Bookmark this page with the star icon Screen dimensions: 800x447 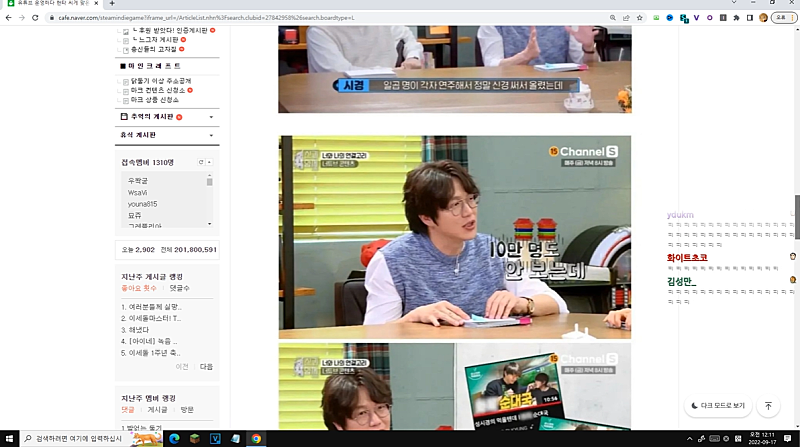pyautogui.click(x=639, y=17)
